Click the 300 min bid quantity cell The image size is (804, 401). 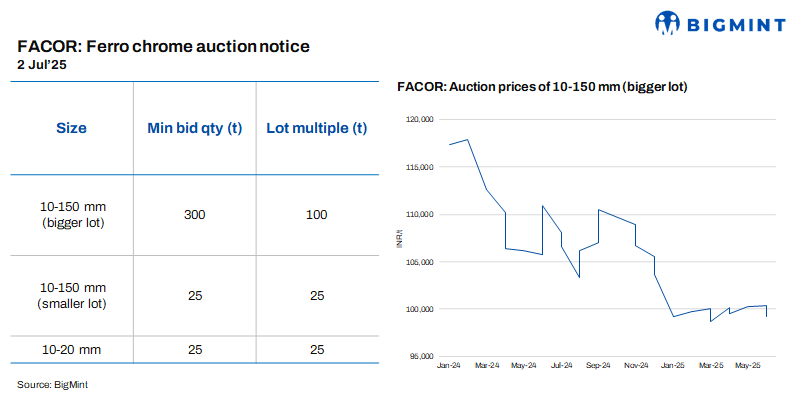(x=194, y=214)
